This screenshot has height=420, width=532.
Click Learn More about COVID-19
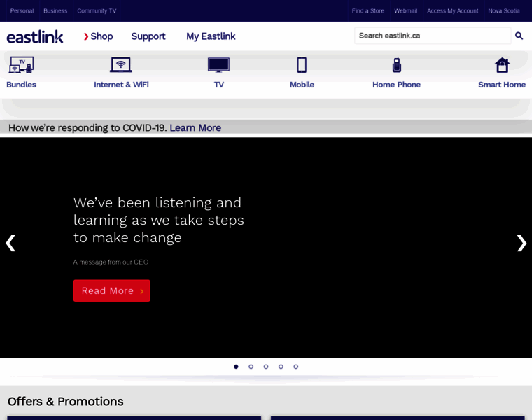pyautogui.click(x=195, y=128)
